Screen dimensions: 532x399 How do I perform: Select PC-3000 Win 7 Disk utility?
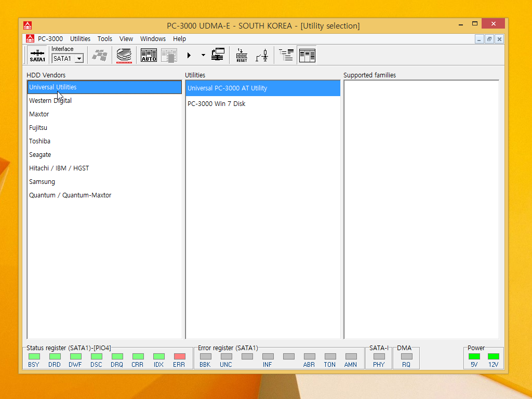point(263,104)
